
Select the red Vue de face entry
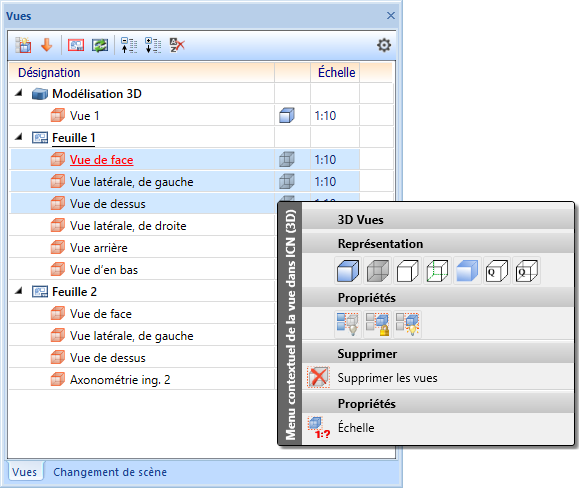coord(101,159)
